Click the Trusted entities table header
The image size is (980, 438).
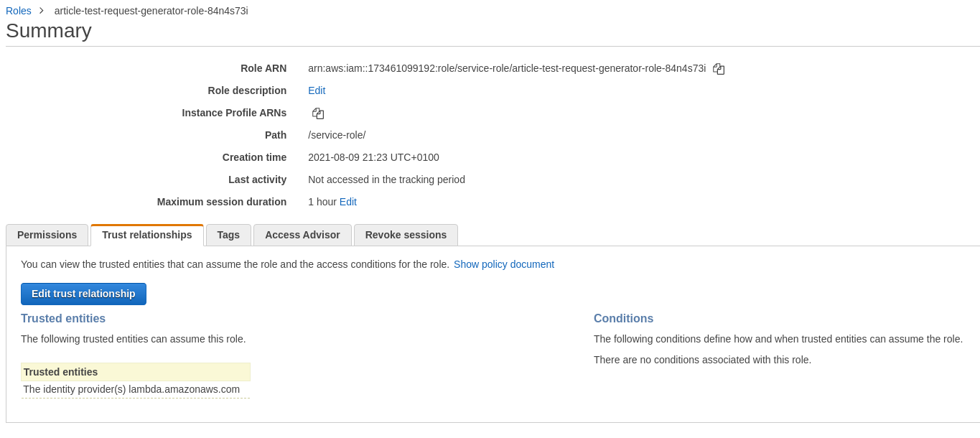(135, 372)
